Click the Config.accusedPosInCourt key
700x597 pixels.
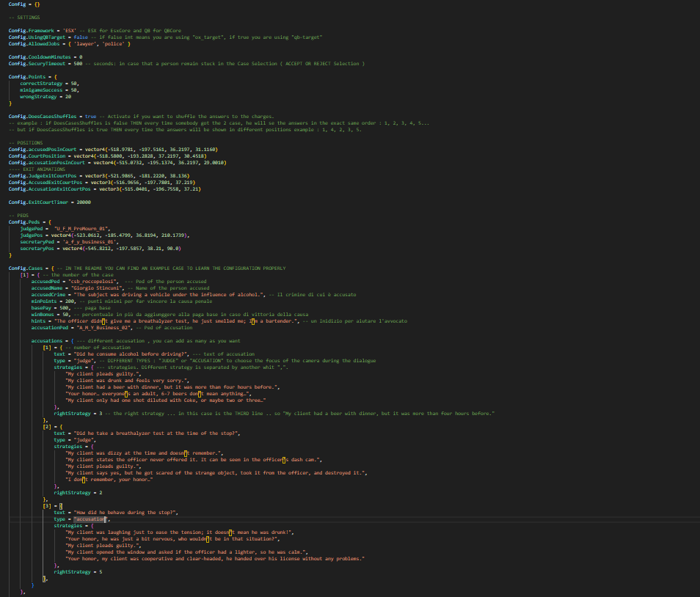point(43,150)
